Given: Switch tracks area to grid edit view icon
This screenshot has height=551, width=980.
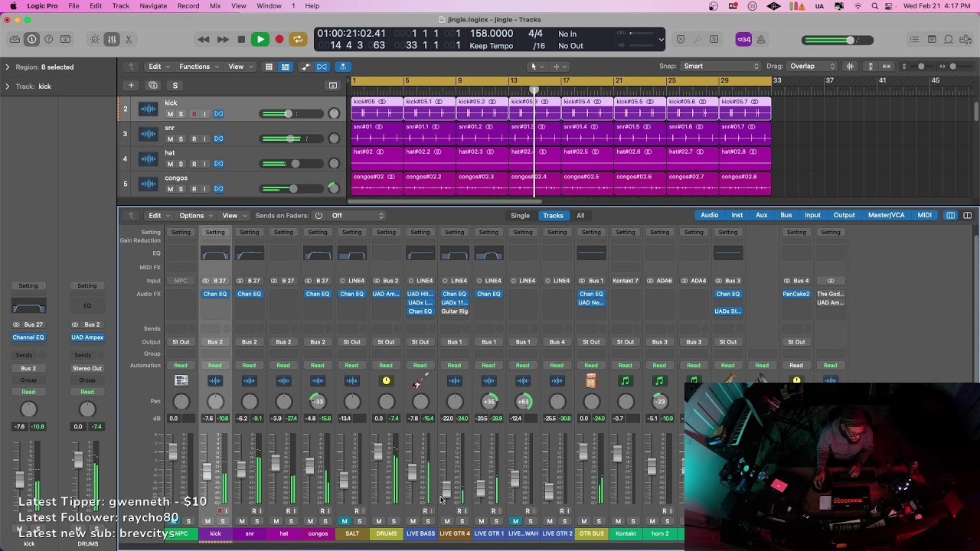Looking at the screenshot, I should pos(269,67).
